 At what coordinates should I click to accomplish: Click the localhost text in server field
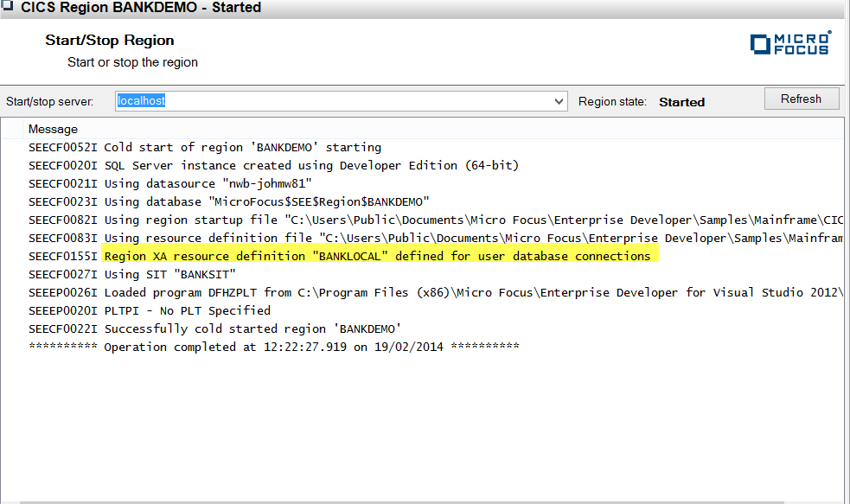[141, 101]
